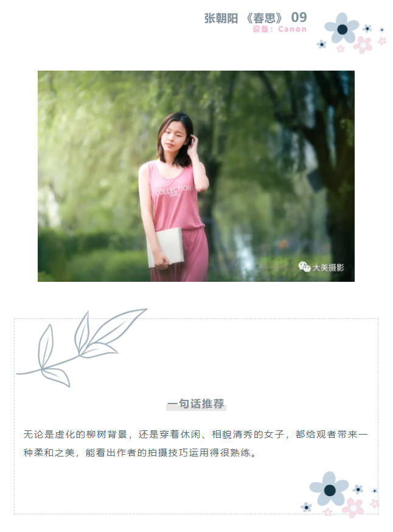The height and width of the screenshot is (532, 393).
Task: Open the portrait photo of the woman in pink dress
Action: (x=196, y=176)
